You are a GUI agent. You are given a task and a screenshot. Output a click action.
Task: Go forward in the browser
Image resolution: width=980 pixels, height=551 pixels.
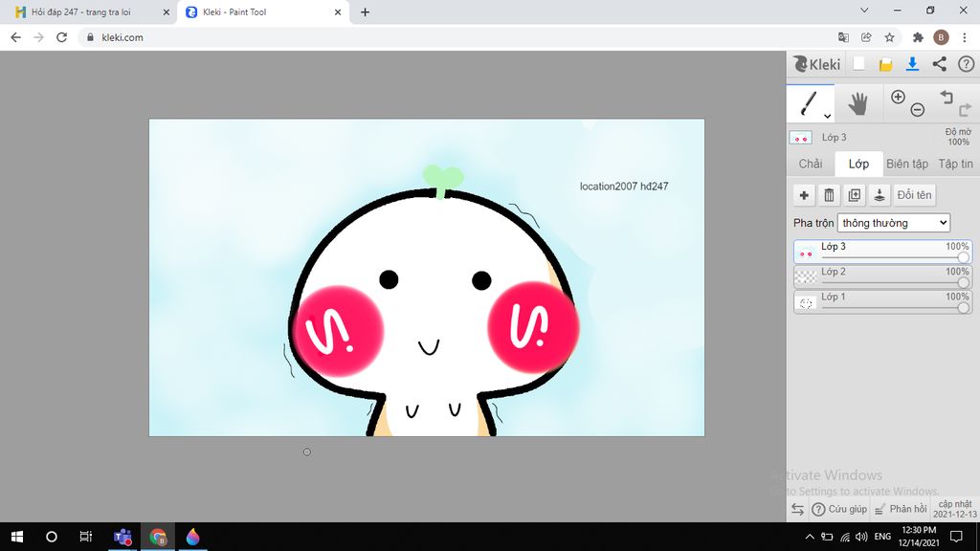(38, 37)
